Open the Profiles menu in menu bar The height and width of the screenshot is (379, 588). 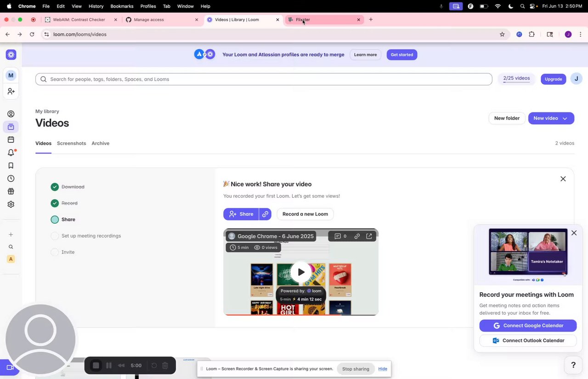[x=148, y=6]
